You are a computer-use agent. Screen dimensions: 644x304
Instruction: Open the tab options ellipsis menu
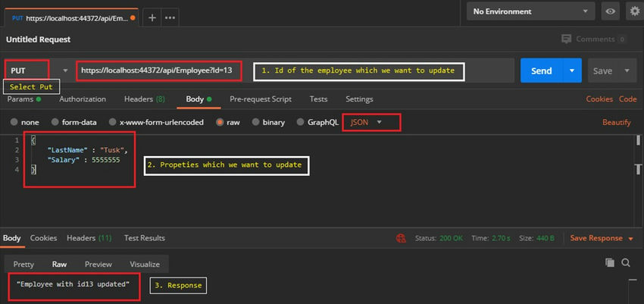pos(170,18)
